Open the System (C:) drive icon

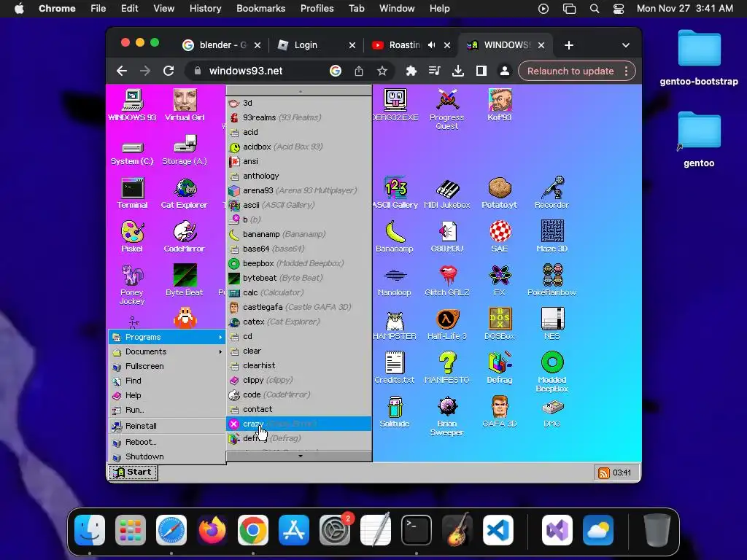click(x=133, y=153)
